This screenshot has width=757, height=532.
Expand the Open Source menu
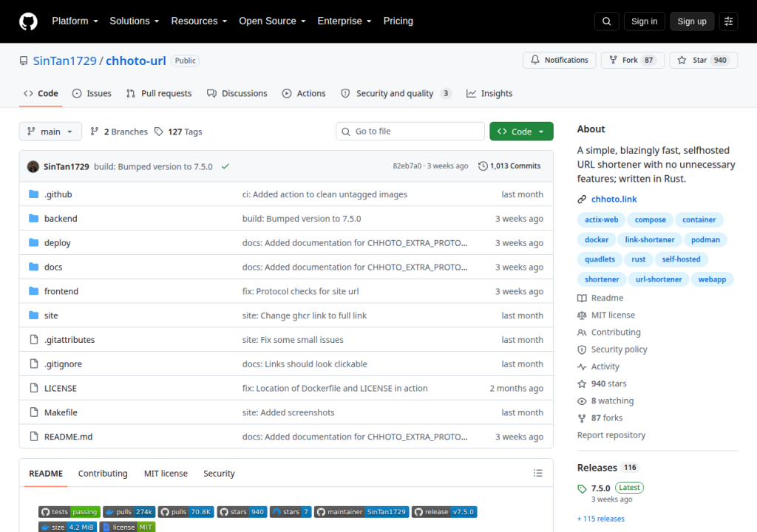click(272, 21)
